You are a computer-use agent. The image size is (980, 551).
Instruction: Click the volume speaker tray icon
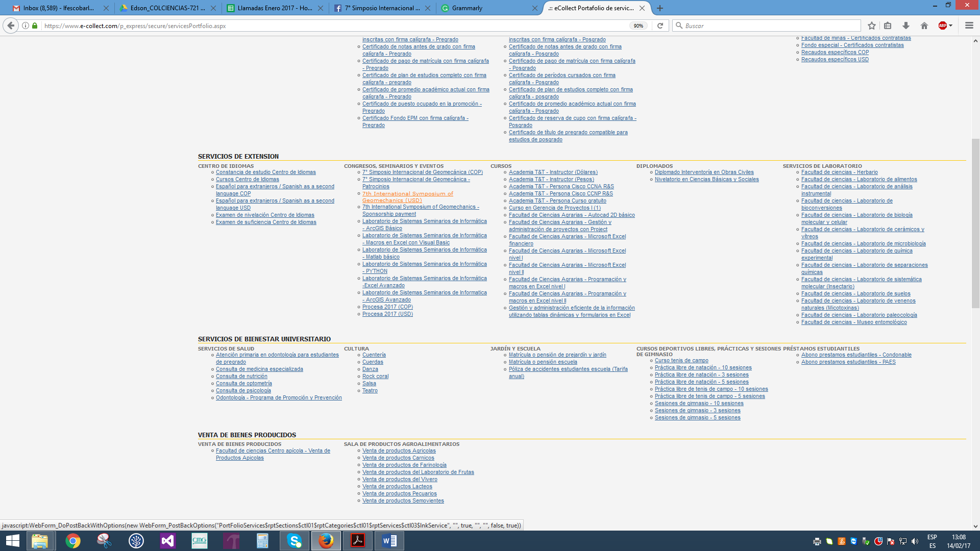point(915,541)
